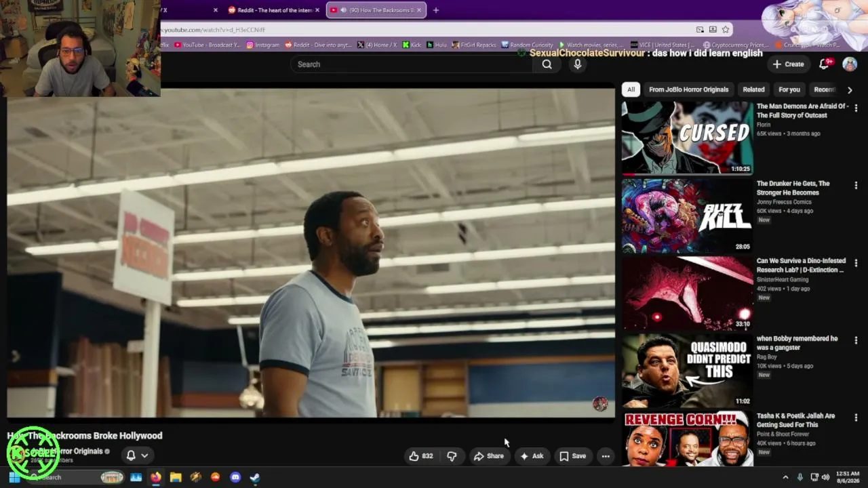Open the network icon in the system tray

coord(814,477)
